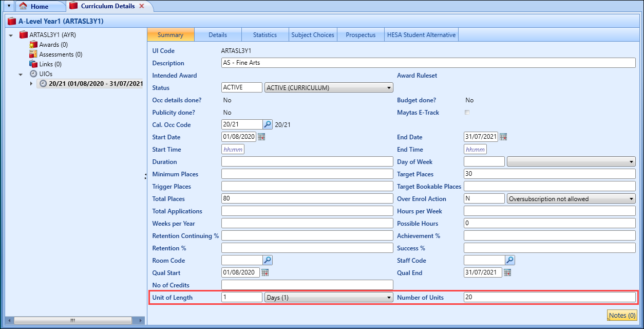644x329 pixels.
Task: Open the Qual Start calendar picker
Action: click(265, 272)
